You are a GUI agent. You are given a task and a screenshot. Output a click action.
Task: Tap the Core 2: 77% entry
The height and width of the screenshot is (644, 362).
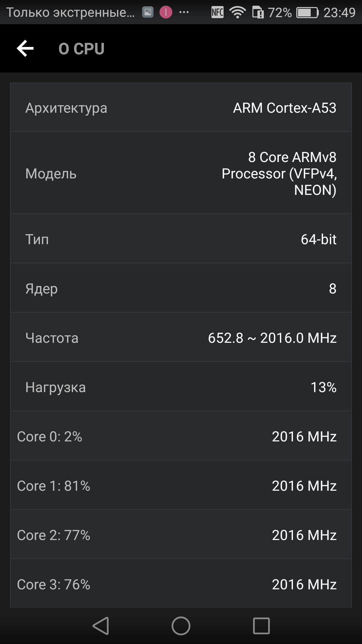(x=181, y=535)
